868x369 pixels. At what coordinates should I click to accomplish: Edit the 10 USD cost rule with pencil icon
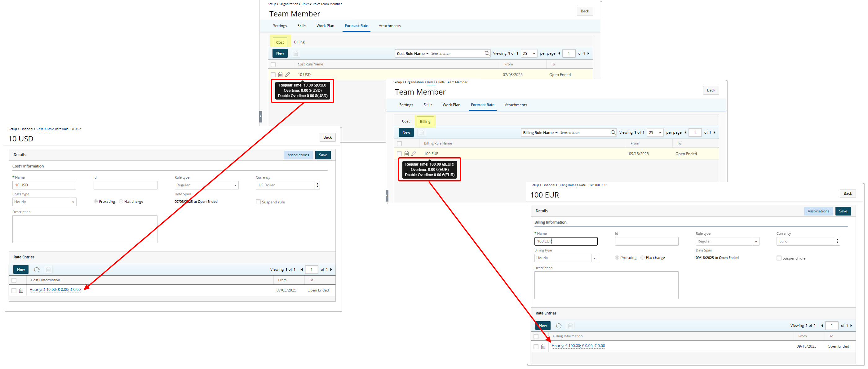(x=288, y=74)
